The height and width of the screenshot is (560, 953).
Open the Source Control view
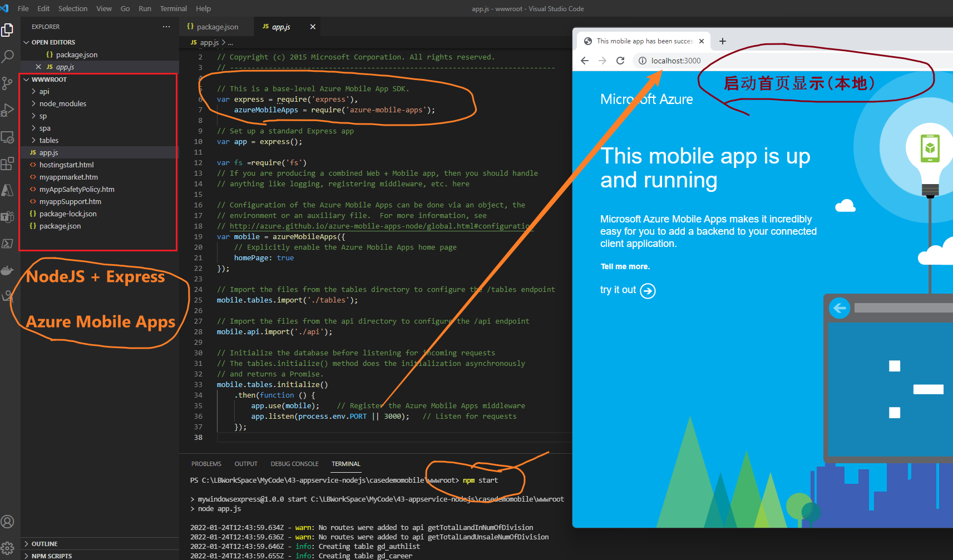click(8, 83)
